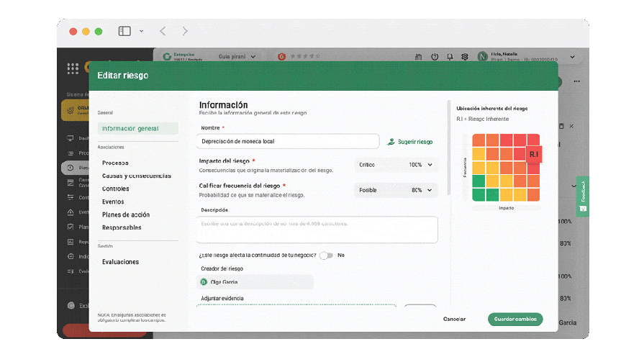Open Impacto del riesgo Crítico dropdown
Screen dimensions: 644x362
pyautogui.click(x=396, y=165)
